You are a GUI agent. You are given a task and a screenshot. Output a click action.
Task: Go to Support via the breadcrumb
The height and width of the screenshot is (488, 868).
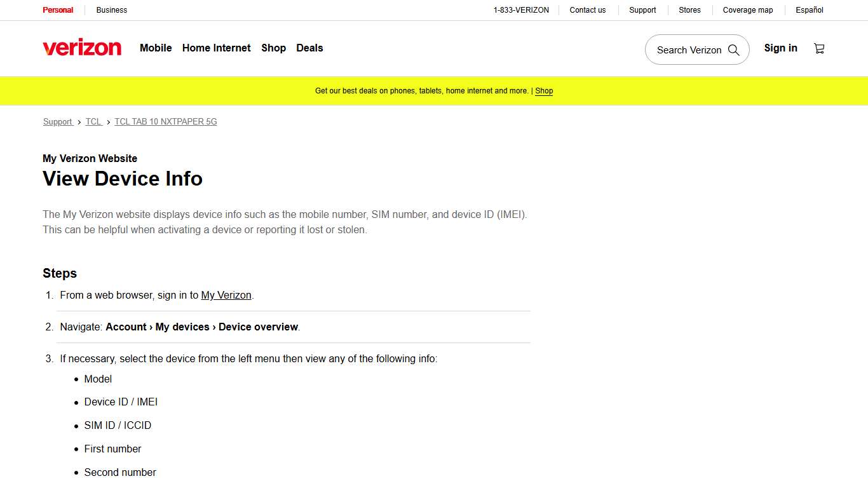pyautogui.click(x=58, y=121)
